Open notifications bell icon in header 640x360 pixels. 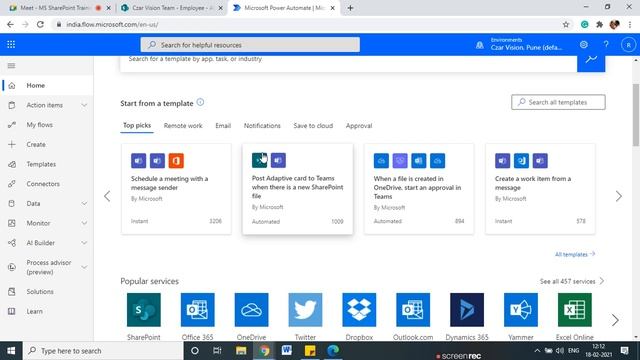pos(480,45)
